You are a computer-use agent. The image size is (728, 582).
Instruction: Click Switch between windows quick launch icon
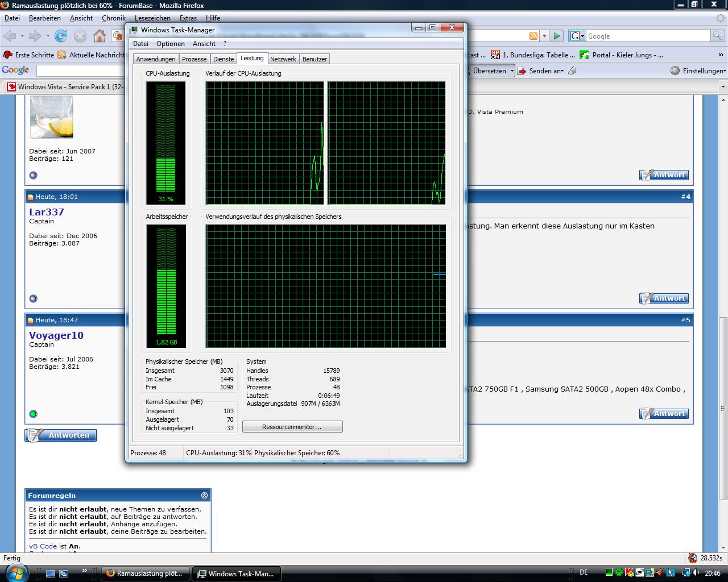pyautogui.click(x=64, y=573)
